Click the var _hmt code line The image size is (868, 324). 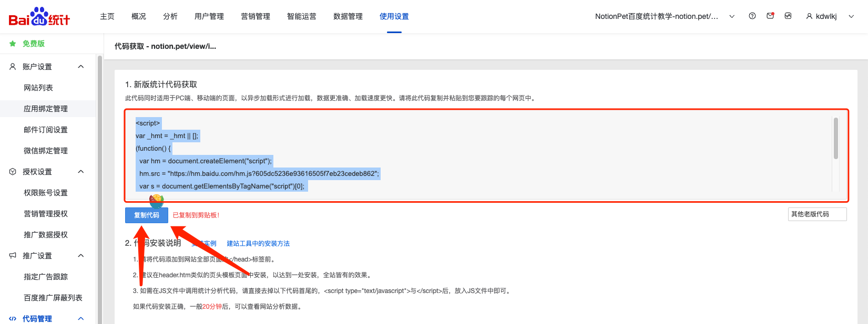(x=167, y=136)
